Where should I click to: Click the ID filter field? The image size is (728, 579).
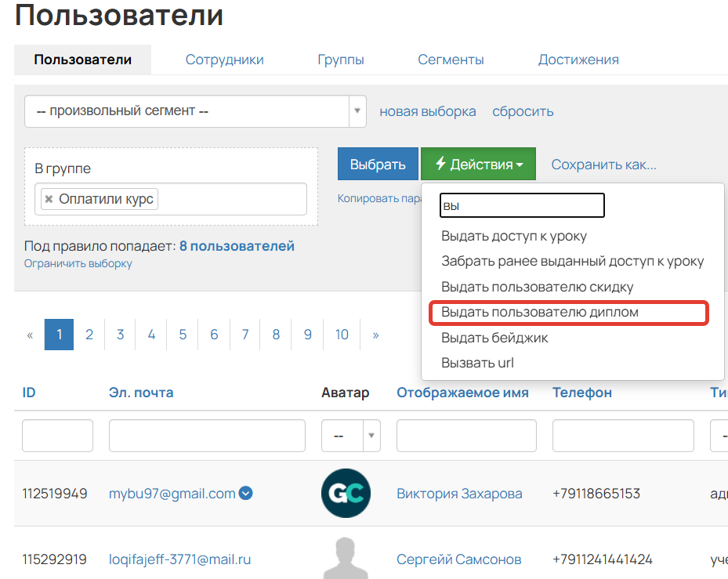tap(57, 436)
